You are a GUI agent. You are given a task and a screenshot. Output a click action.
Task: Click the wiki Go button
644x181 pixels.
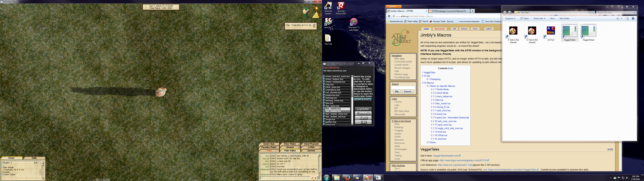click(397, 92)
